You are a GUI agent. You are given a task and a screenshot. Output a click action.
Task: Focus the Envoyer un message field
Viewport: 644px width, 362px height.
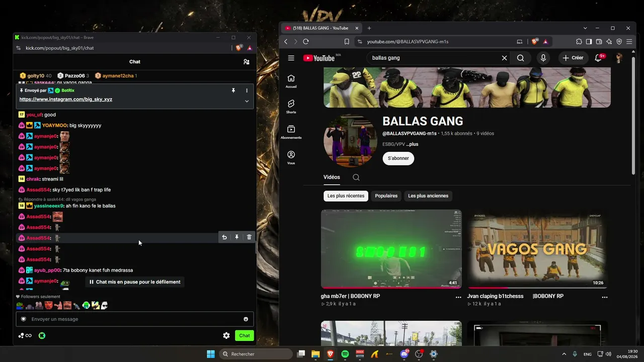[x=135, y=319]
